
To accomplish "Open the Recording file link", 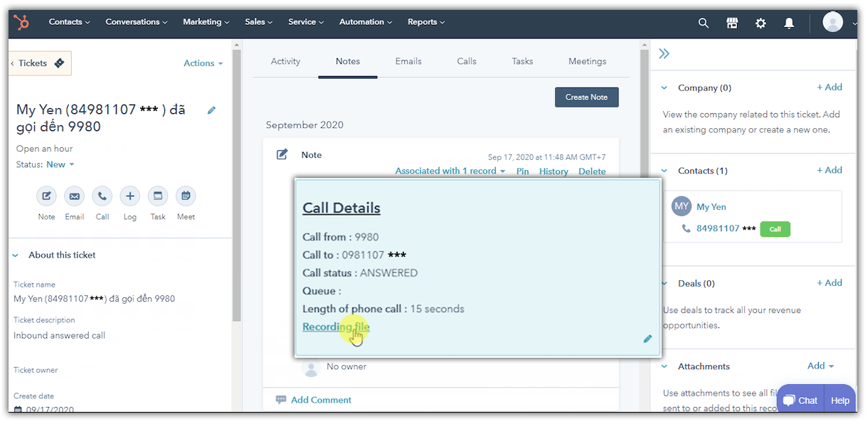I will pyautogui.click(x=336, y=327).
